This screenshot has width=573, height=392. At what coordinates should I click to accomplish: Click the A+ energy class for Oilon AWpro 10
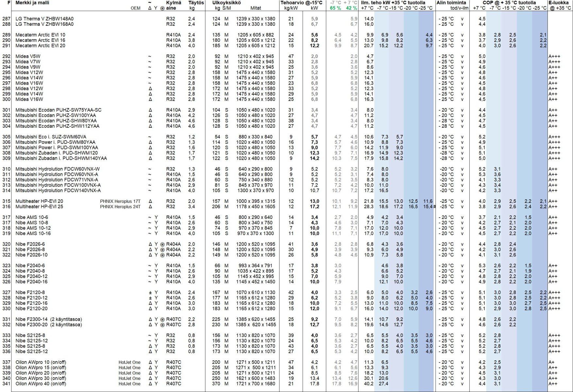tap(551, 362)
